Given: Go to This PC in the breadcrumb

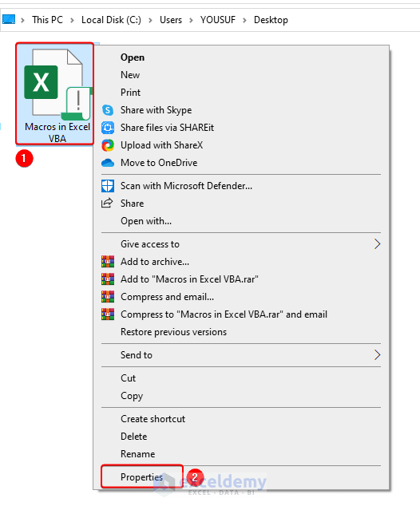Looking at the screenshot, I should pos(47,20).
